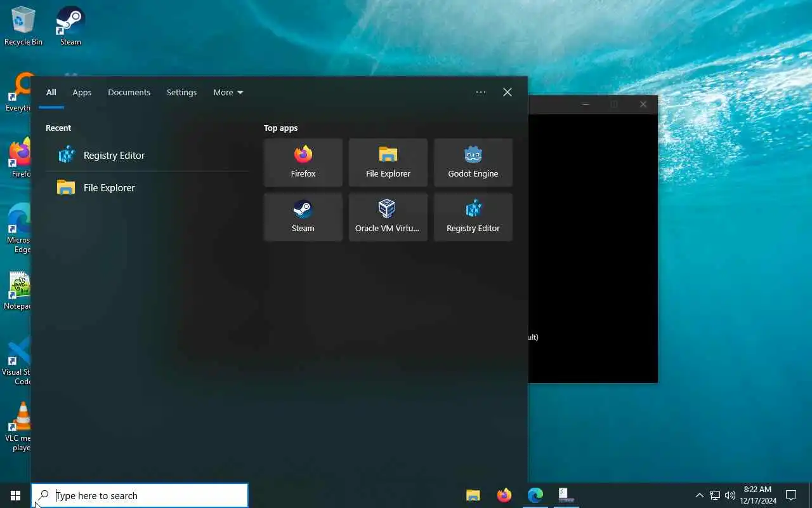812x508 pixels.
Task: Open File Explorer from Recent list
Action: click(147, 187)
